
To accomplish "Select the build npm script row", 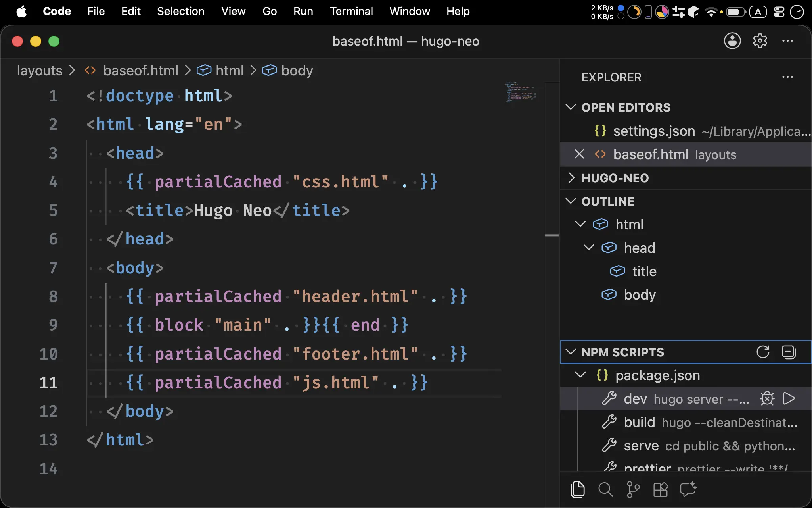I will click(686, 422).
